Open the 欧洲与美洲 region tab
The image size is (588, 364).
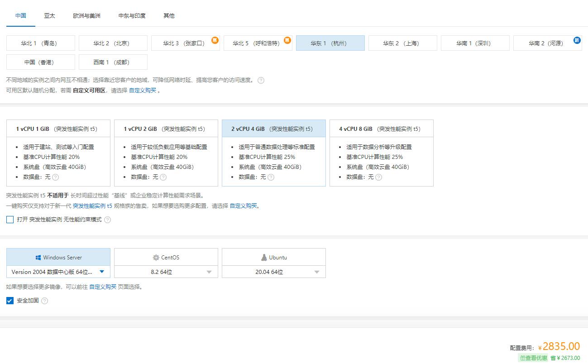tap(86, 15)
